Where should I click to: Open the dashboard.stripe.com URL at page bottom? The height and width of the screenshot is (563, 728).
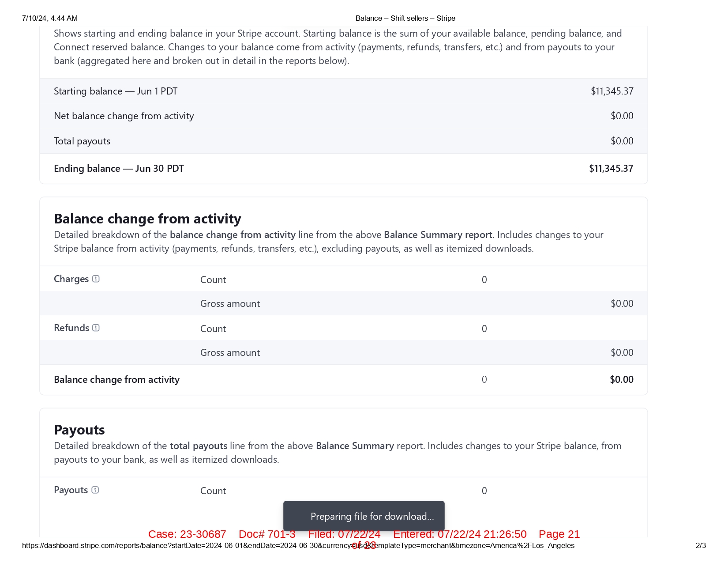[298, 546]
